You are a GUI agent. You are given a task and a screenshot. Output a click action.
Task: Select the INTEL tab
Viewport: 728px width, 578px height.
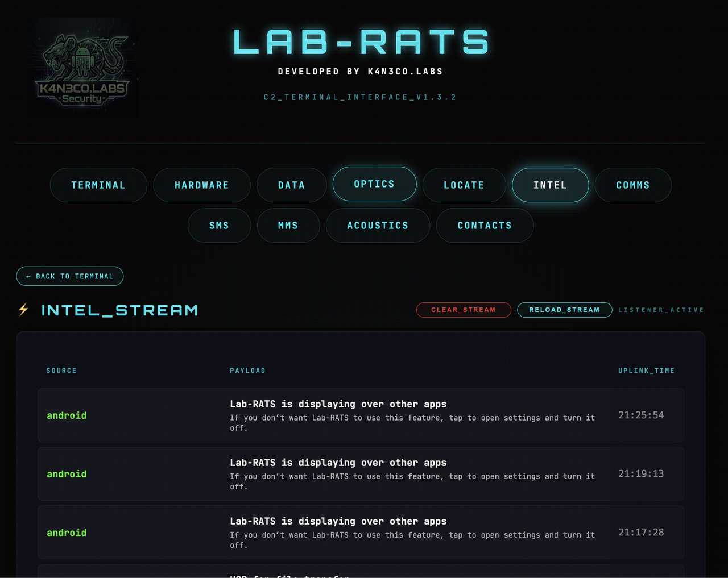(550, 185)
